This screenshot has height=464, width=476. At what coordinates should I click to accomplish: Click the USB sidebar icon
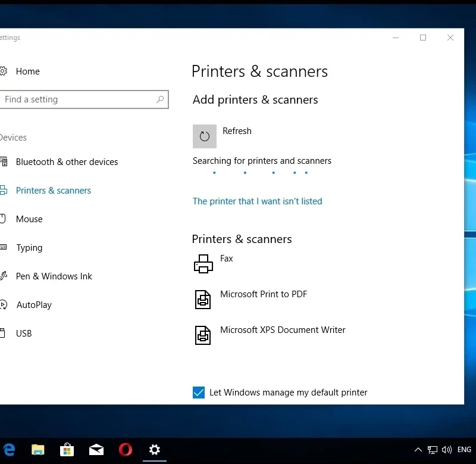(x=2, y=333)
